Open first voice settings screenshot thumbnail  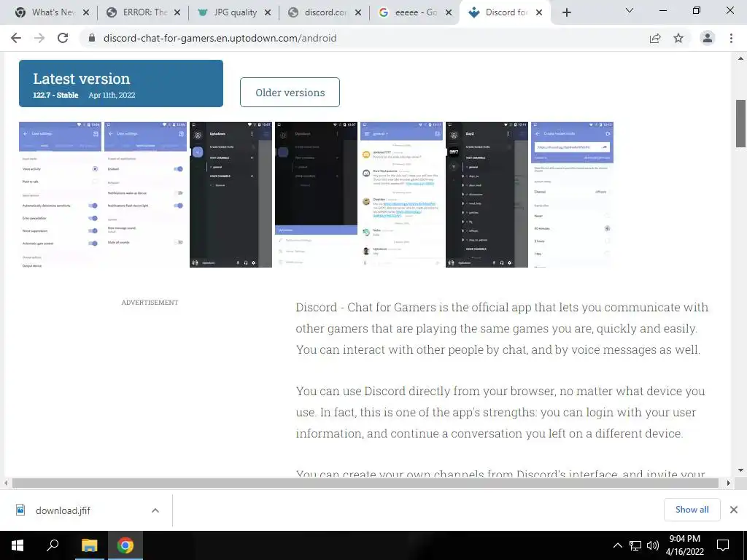point(60,194)
